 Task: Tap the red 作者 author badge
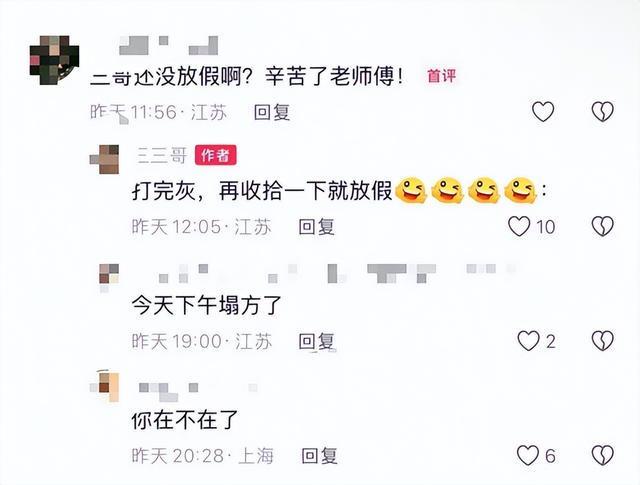(216, 155)
